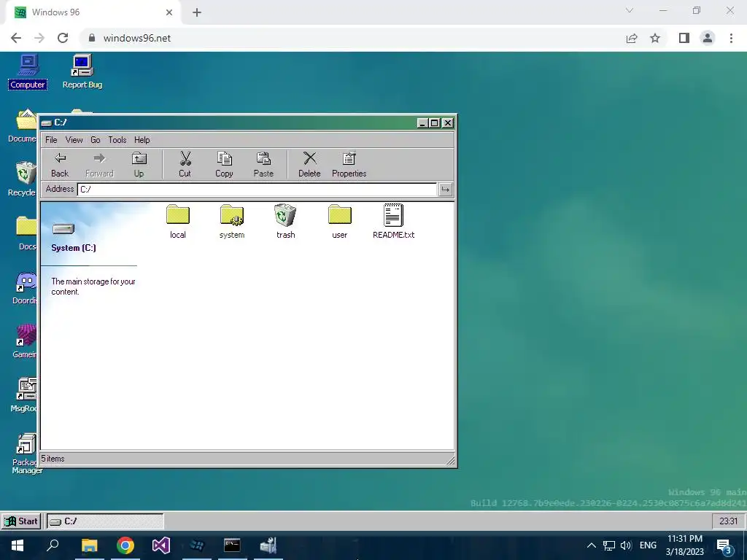Open the tab search dropdown chevron

[630, 10]
